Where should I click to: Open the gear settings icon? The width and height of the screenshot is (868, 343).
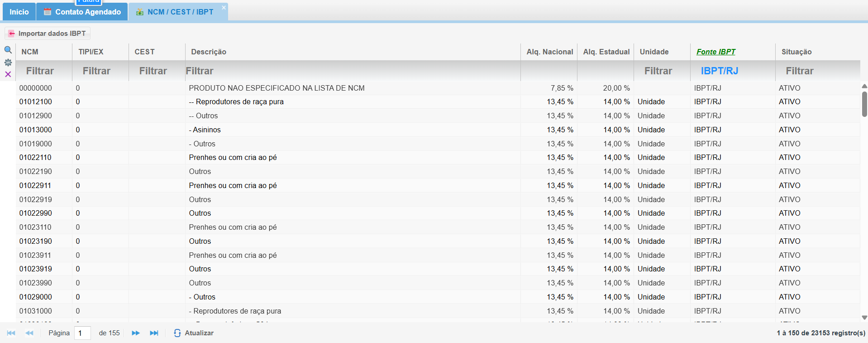click(x=8, y=63)
